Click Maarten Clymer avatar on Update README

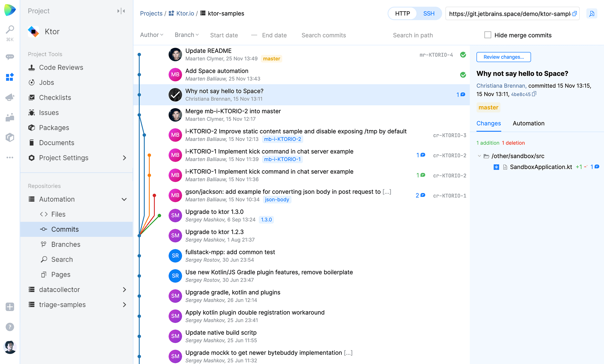175,55
